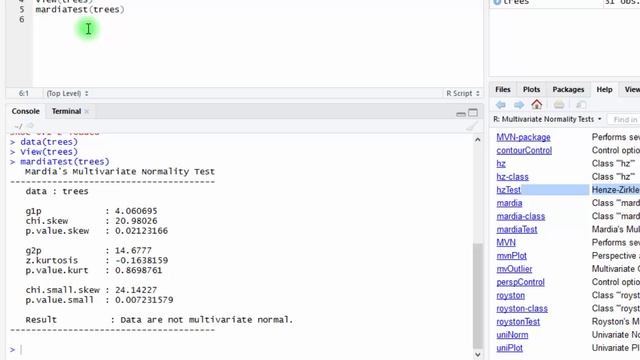Click the Find in Topic field
The height and width of the screenshot is (360, 640).
624,120
